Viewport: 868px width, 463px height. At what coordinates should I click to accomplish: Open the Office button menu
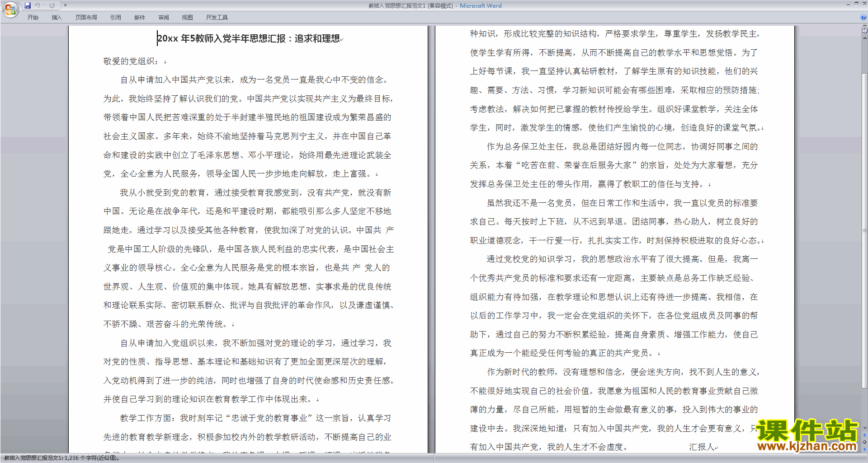pyautogui.click(x=10, y=9)
